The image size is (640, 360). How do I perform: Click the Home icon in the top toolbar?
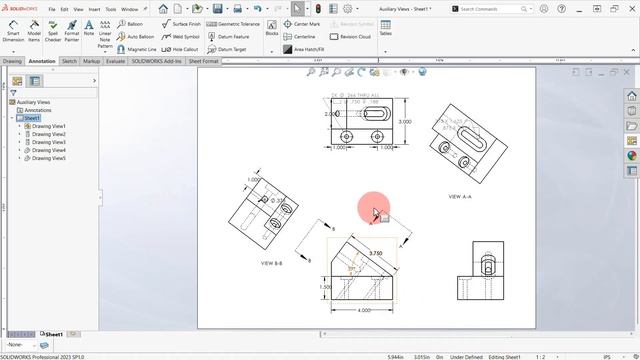pos(163,9)
